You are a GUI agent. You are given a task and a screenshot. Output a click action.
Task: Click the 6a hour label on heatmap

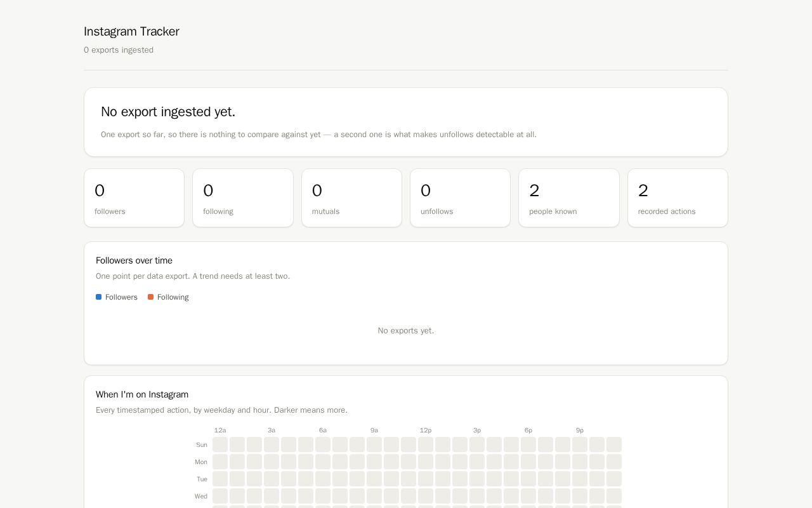[323, 431]
